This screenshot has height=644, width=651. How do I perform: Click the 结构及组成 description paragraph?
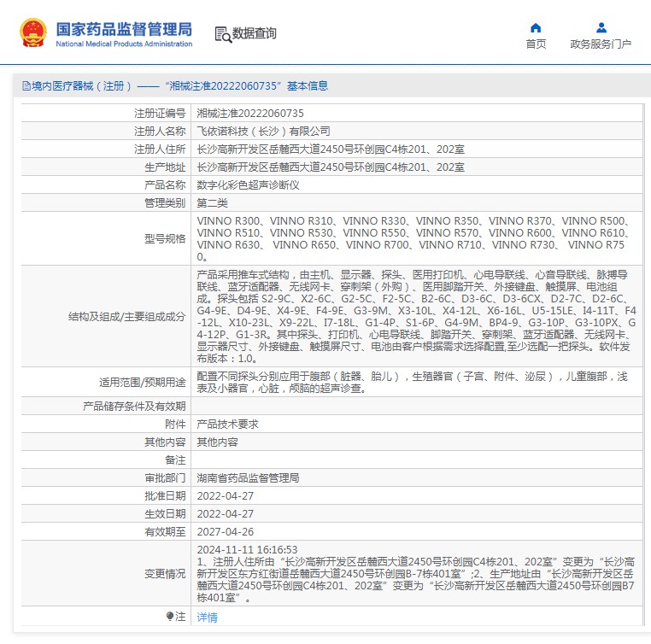click(416, 316)
